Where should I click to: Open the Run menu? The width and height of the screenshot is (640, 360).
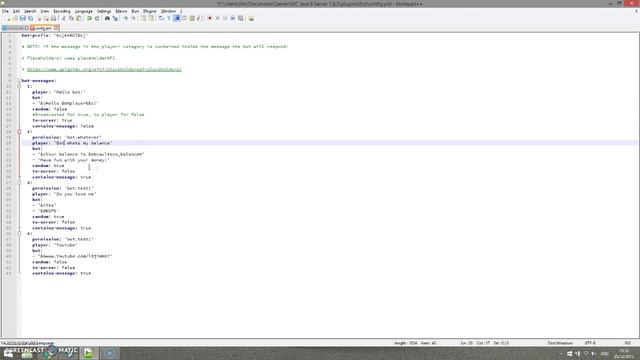coord(135,11)
